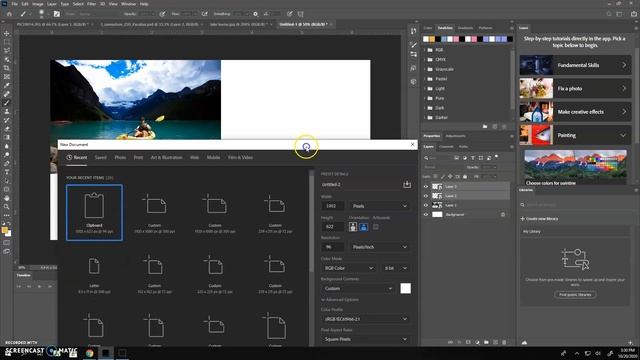Delete layer trash icon in Layers panel
Image resolution: width=640 pixels, height=360 pixels.
504,342
